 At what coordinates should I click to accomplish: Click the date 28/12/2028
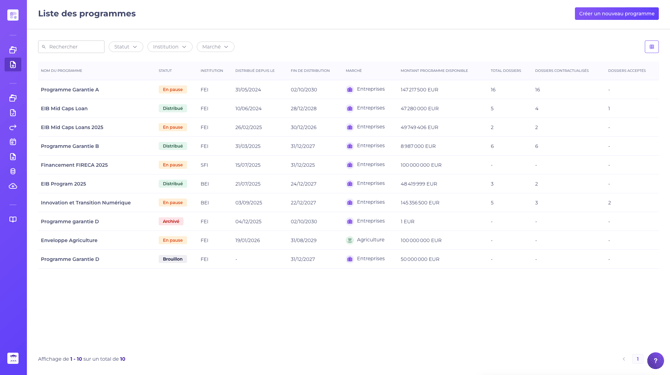304,108
